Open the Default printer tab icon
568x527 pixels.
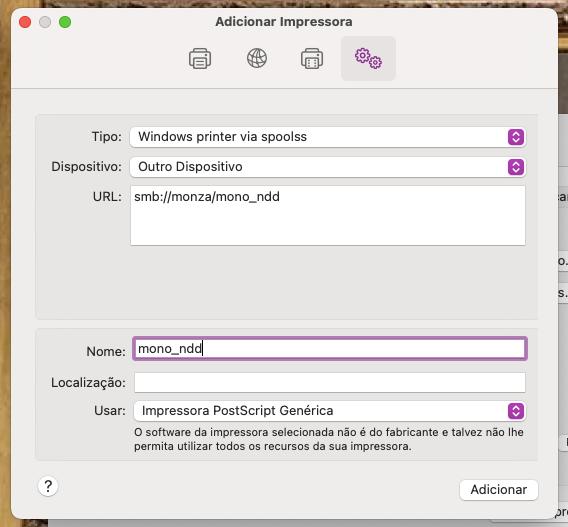pyautogui.click(x=200, y=58)
